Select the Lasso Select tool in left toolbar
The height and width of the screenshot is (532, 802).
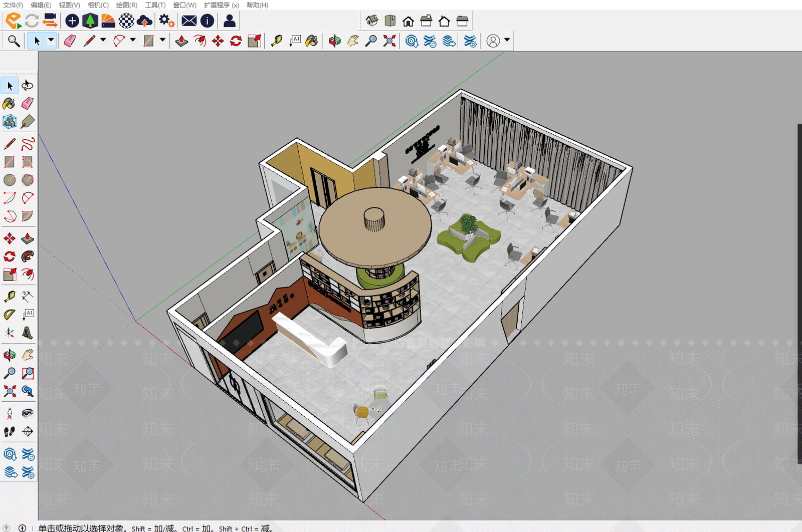pos(28,85)
